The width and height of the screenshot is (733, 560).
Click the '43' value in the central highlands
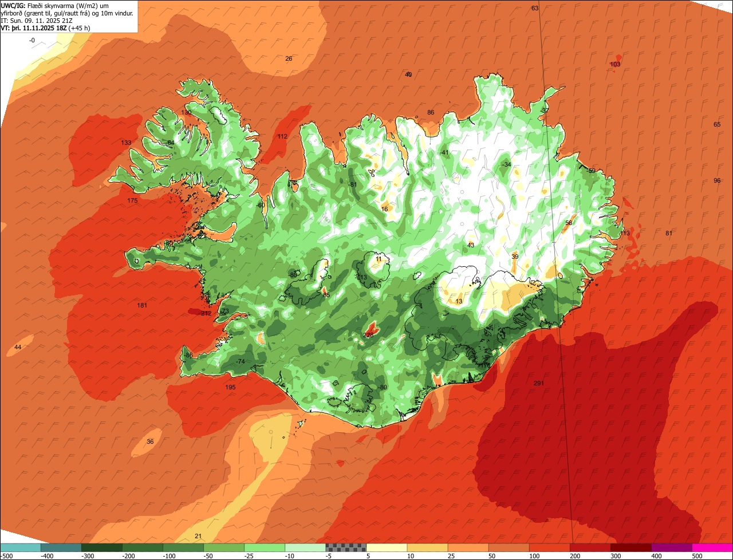click(471, 245)
